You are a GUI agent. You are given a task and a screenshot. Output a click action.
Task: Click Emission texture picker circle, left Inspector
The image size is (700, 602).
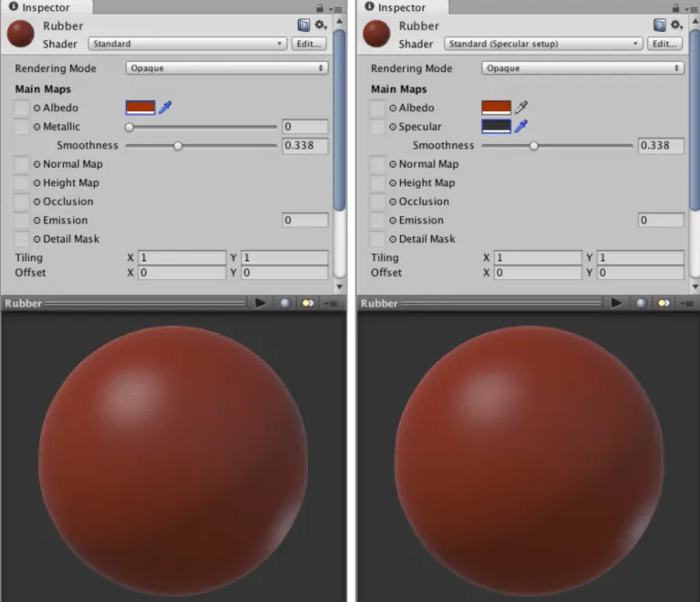(x=36, y=220)
